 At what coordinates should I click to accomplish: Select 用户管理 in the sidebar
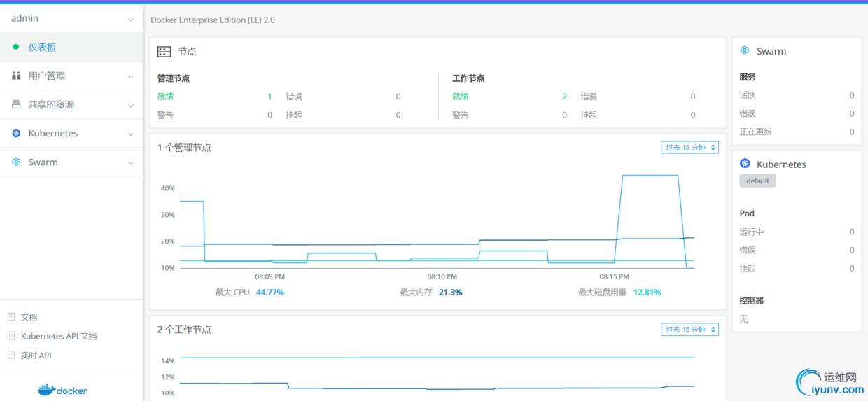[71, 76]
